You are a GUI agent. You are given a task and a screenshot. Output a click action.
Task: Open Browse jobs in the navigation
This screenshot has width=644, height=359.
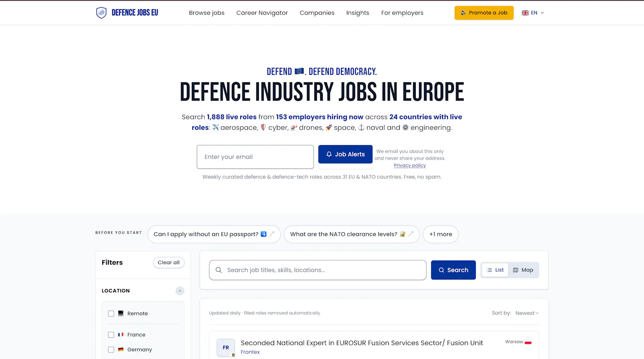(x=207, y=13)
